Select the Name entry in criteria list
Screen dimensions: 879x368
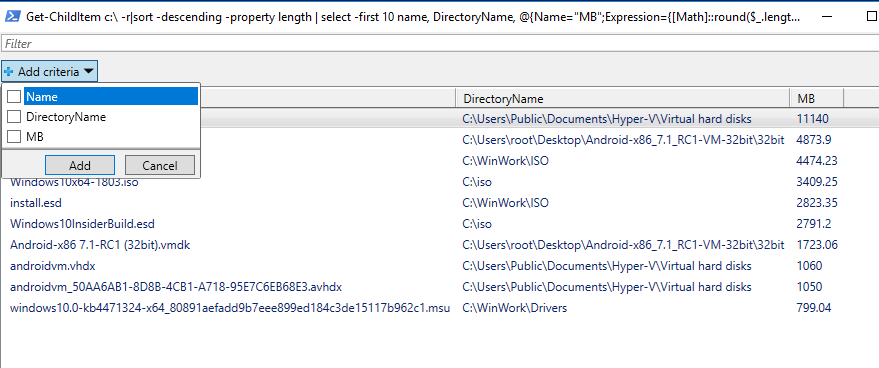coord(112,96)
